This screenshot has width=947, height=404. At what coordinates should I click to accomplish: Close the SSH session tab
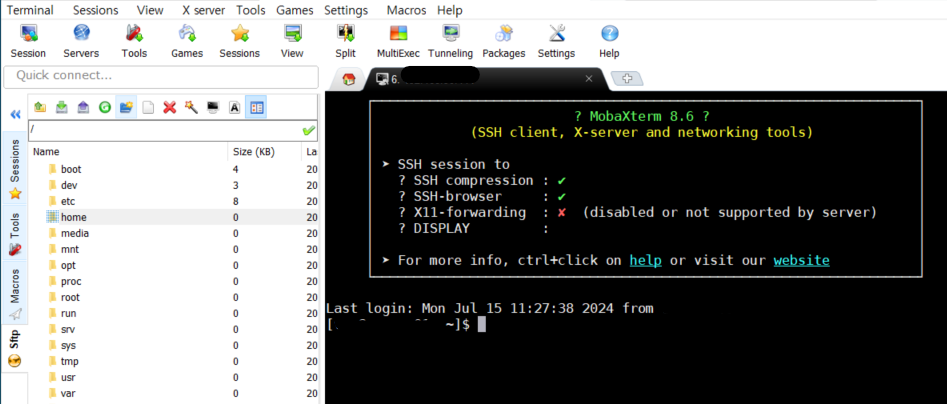(589, 79)
